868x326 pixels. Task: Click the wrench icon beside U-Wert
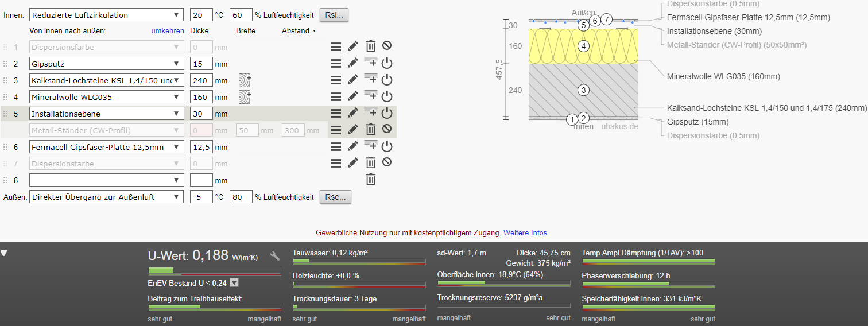point(274,256)
